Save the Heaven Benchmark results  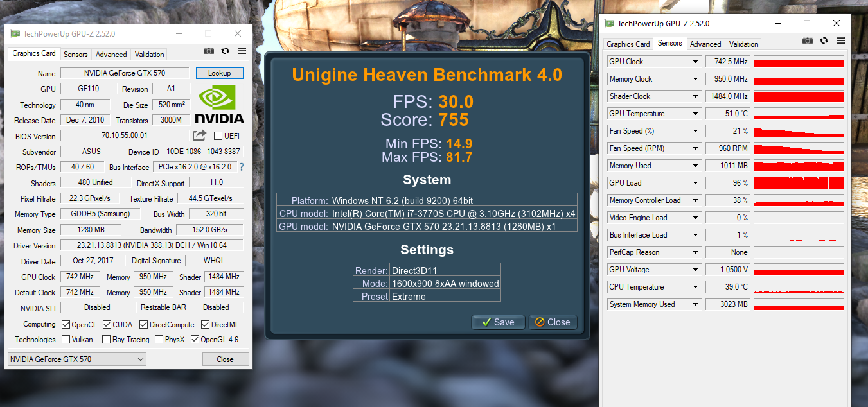[498, 322]
